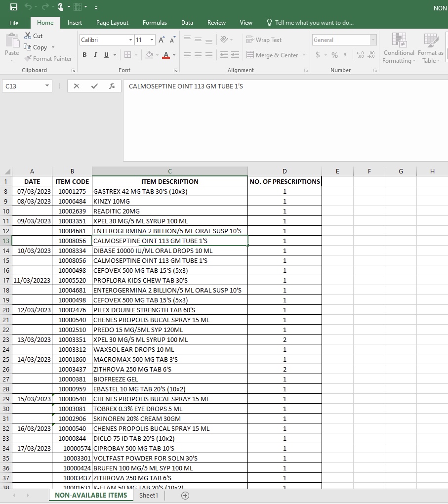
Task: Click the Borders icon
Action: click(x=127, y=55)
